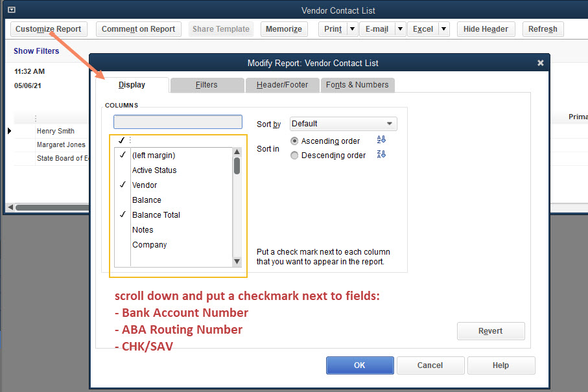The image size is (588, 392).
Task: Select Ascending order radio button
Action: (295, 141)
